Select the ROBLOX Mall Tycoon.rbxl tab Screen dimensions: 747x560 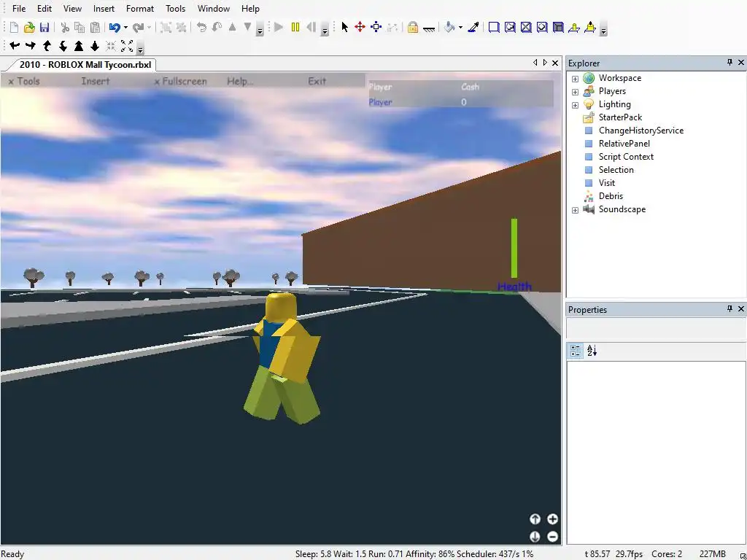coord(85,65)
